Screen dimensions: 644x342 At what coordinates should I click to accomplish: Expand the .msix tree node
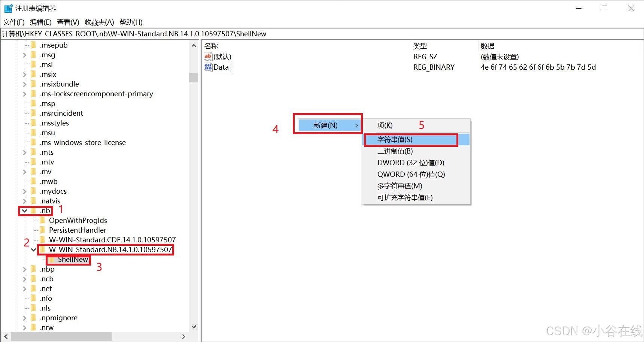(x=25, y=74)
